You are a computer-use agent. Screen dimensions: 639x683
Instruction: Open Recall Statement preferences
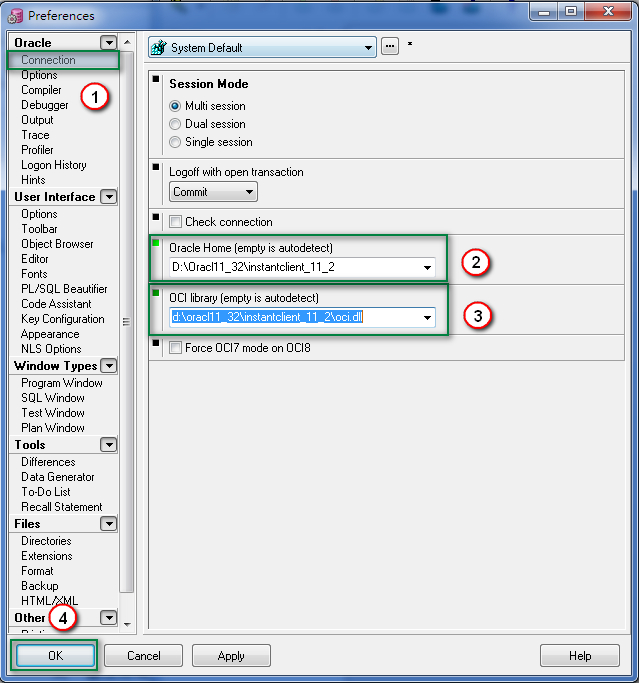(61, 507)
